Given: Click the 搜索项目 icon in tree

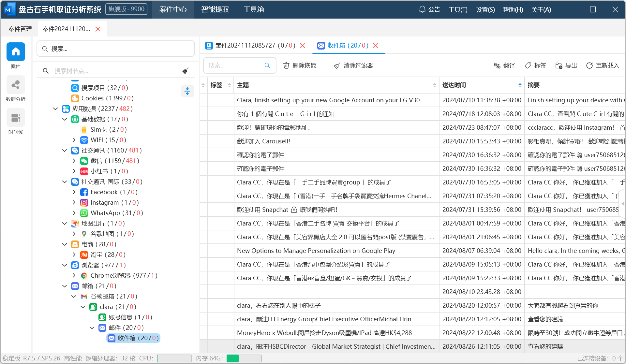Looking at the screenshot, I should pos(75,88).
